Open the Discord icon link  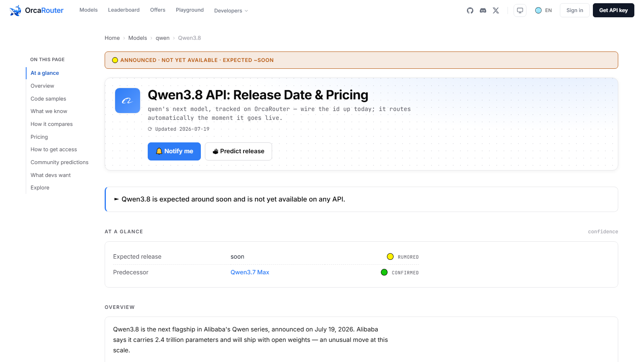point(483,10)
